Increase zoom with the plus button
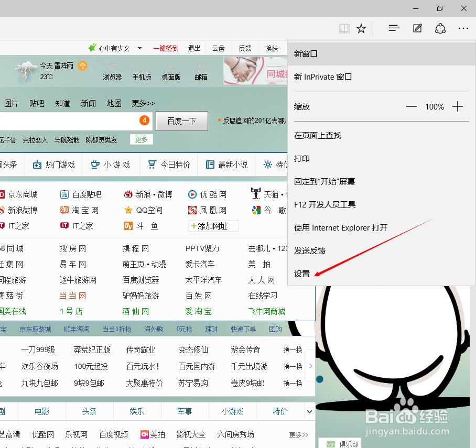The width and height of the screenshot is (476, 448). click(x=458, y=106)
